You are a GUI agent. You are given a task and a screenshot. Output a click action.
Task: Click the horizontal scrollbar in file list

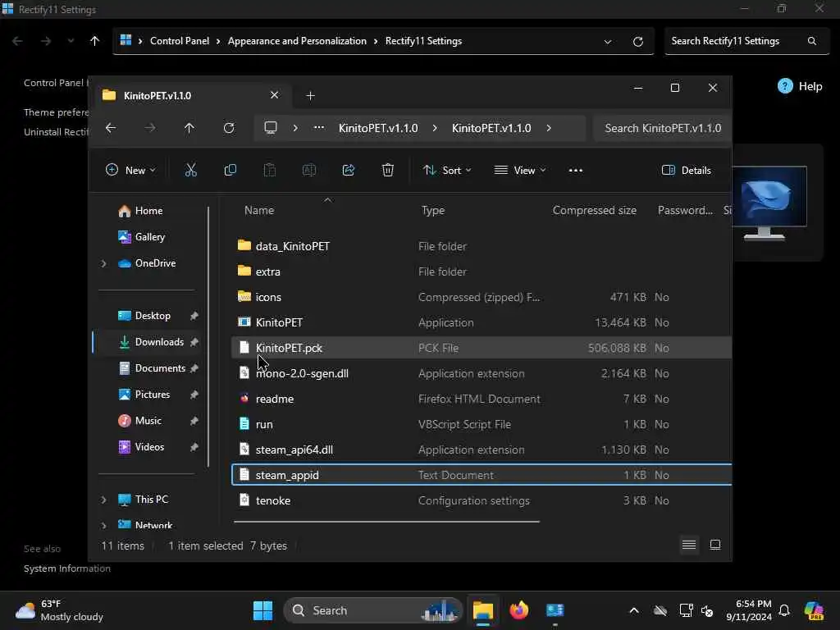click(x=386, y=521)
